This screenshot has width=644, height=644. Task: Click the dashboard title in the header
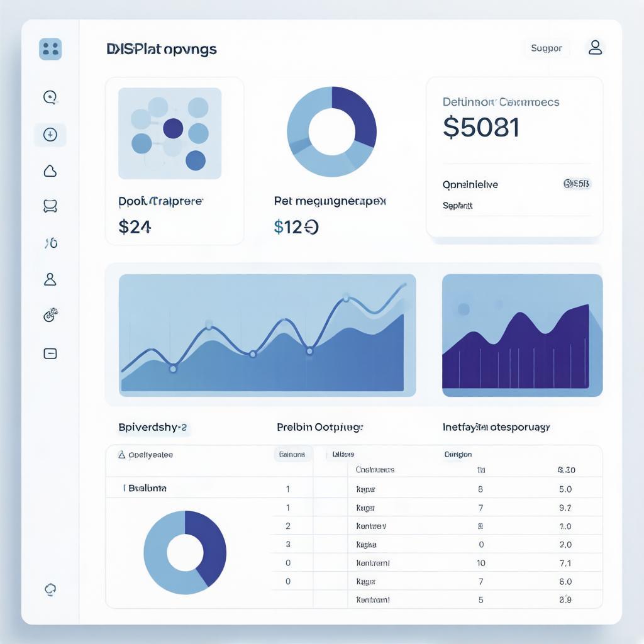162,49
